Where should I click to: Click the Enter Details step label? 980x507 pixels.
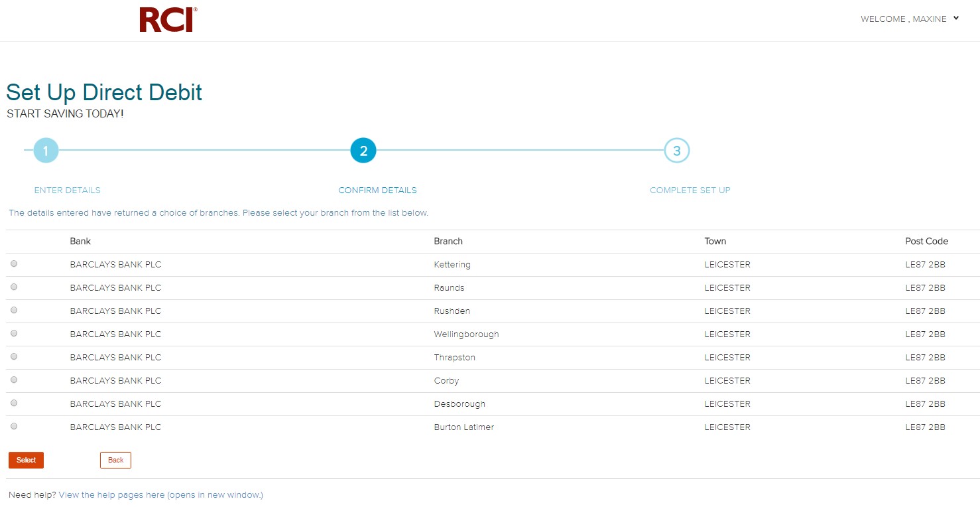click(x=68, y=190)
